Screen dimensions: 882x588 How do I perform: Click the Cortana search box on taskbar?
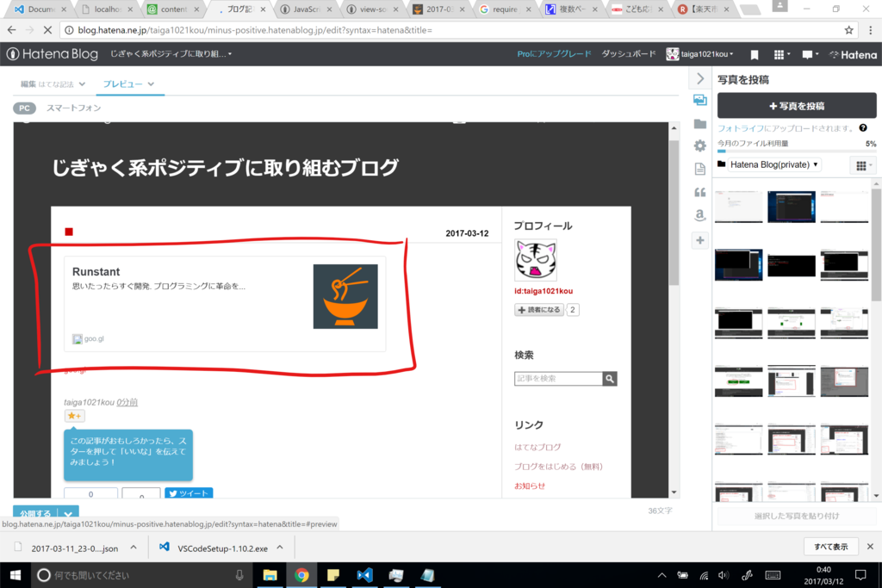(x=140, y=575)
